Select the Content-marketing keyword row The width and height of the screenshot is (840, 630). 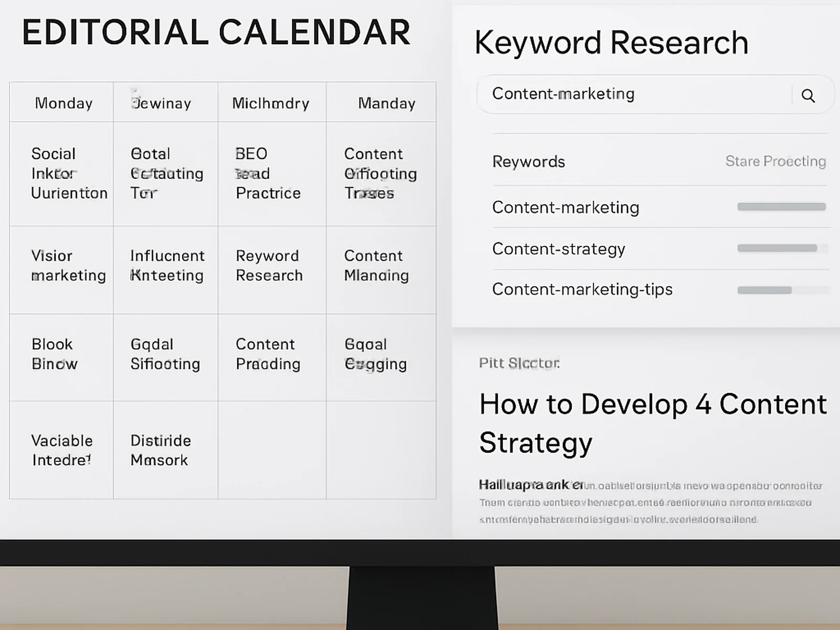coord(660,207)
